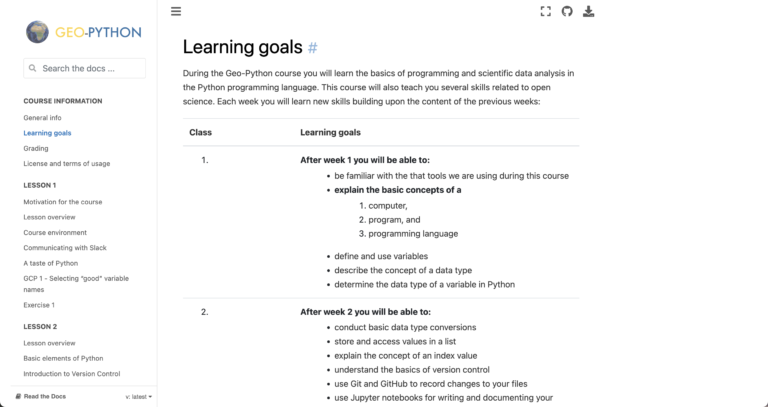The height and width of the screenshot is (407, 768).
Task: Navigate to A taste of Python
Action: (x=51, y=263)
